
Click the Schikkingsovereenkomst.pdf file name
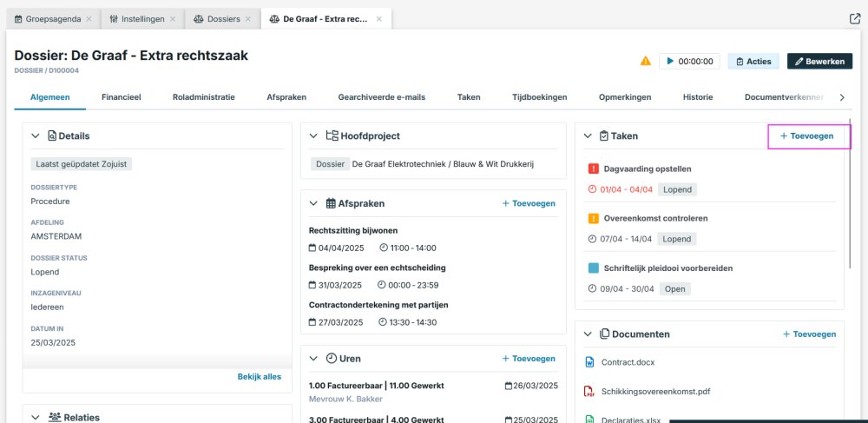(655, 392)
